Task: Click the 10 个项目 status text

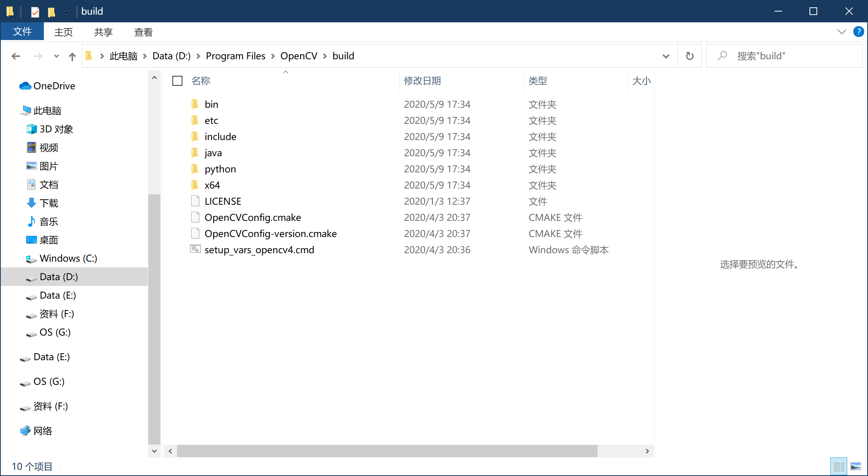Action: 32,466
